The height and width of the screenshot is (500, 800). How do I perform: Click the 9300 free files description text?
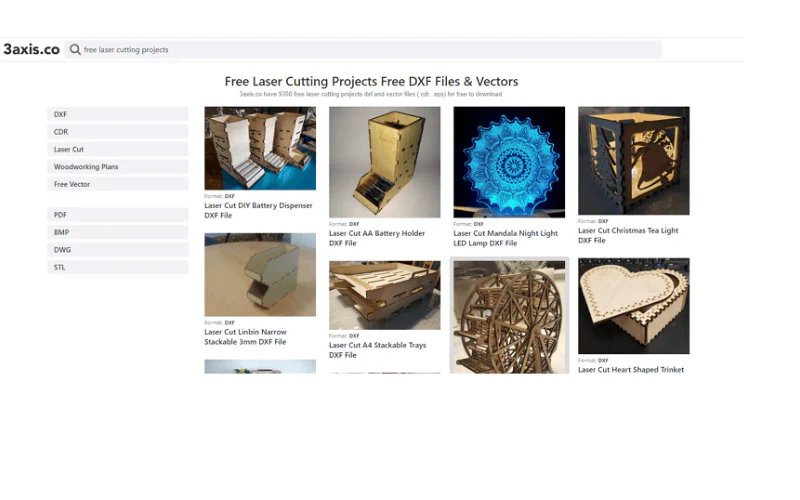coord(371,94)
